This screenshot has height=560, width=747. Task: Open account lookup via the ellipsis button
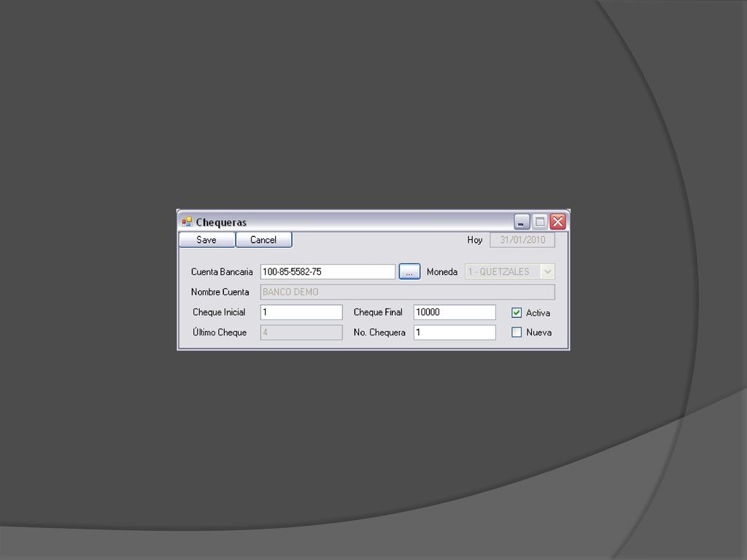[x=409, y=271]
